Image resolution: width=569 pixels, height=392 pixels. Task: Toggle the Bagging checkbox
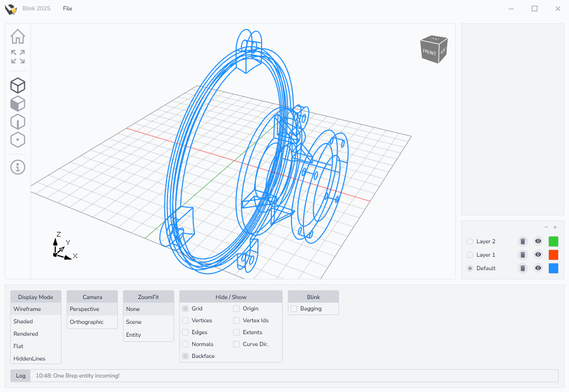(294, 308)
